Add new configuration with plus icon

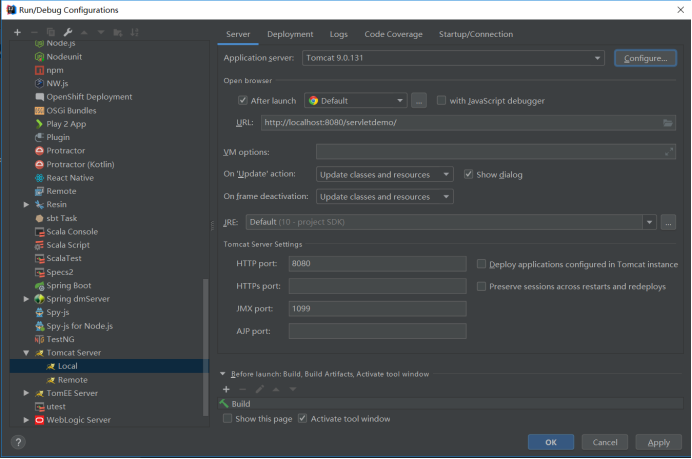(17, 32)
